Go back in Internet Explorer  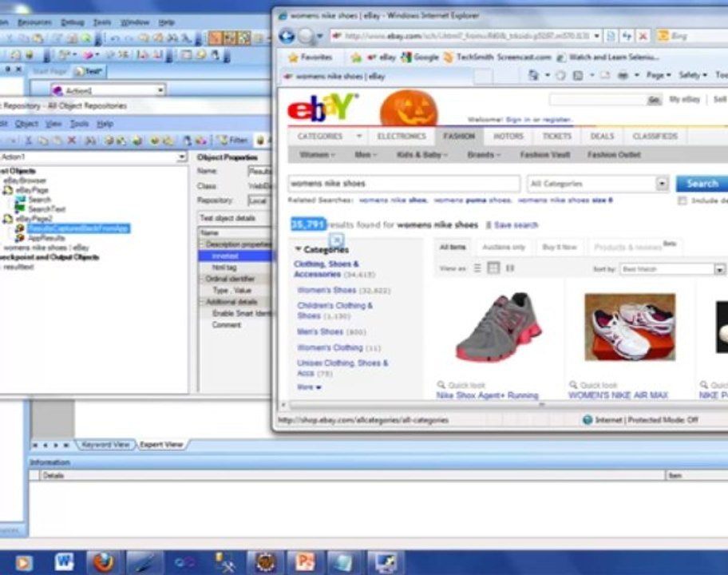287,36
